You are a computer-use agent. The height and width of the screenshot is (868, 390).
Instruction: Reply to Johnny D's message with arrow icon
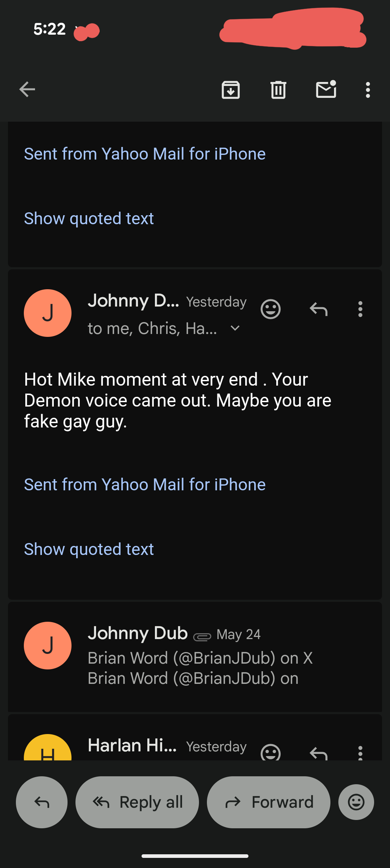pyautogui.click(x=318, y=309)
